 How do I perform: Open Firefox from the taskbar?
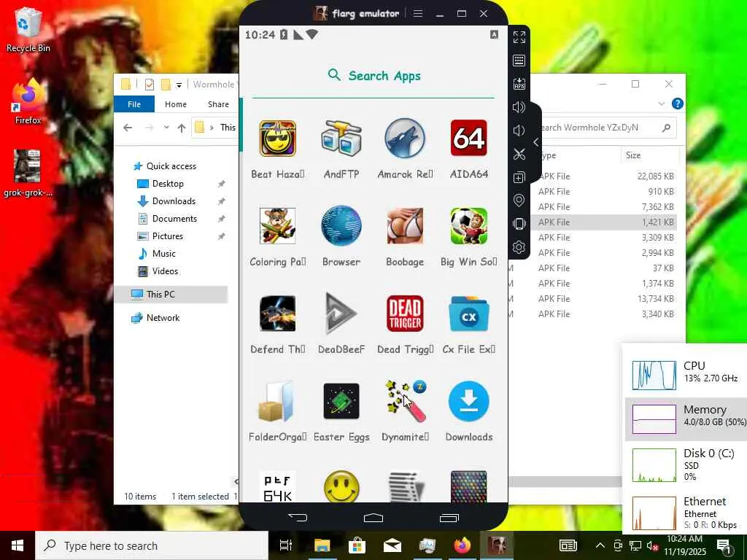coord(462,545)
